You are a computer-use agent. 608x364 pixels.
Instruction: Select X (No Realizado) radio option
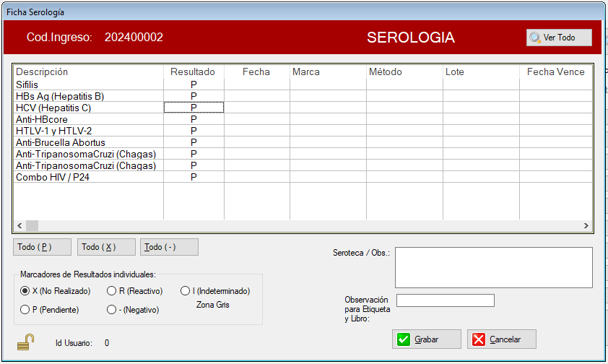(25, 291)
